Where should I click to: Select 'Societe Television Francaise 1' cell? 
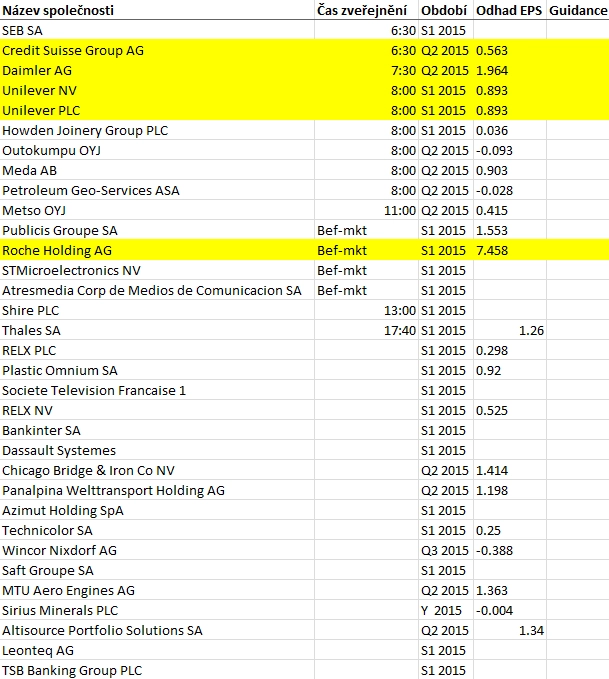(157, 390)
